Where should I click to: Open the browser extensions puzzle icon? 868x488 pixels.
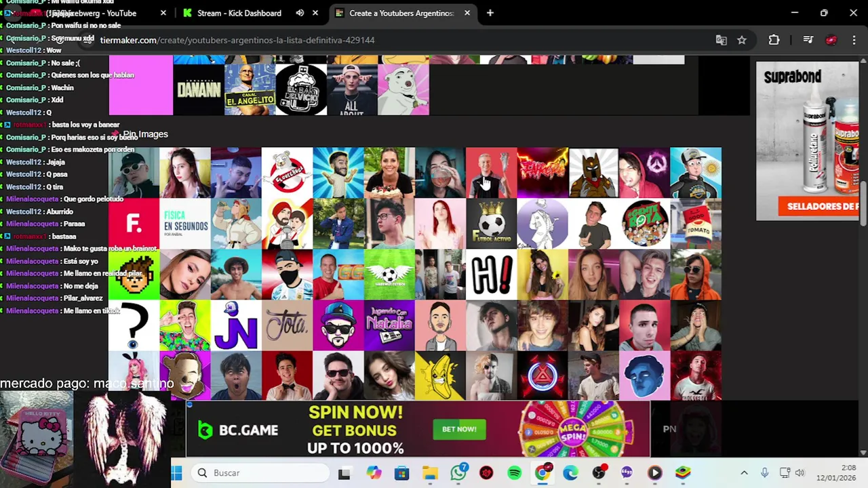[x=774, y=40]
